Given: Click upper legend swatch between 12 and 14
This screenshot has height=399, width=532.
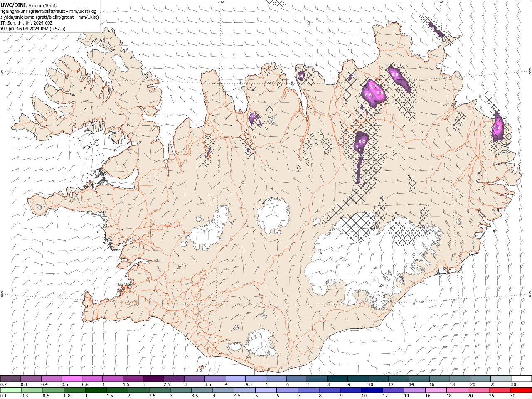Looking at the screenshot, I should tap(399, 378).
